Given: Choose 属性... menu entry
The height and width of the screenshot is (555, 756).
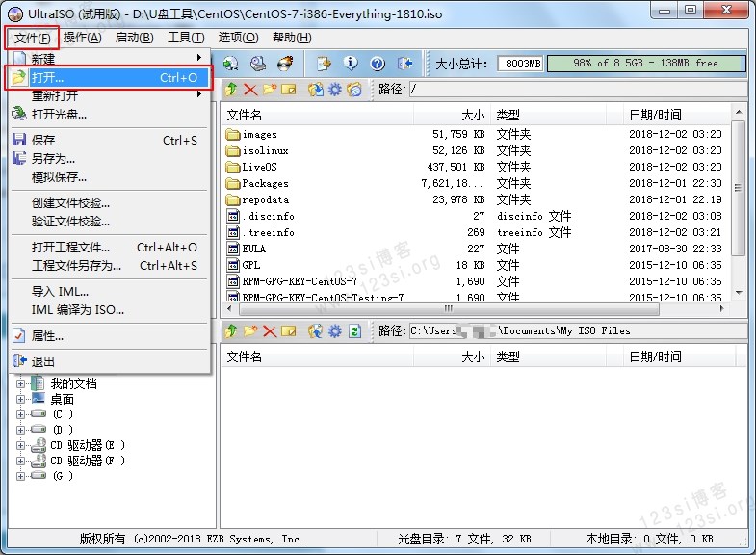Looking at the screenshot, I should (110, 336).
